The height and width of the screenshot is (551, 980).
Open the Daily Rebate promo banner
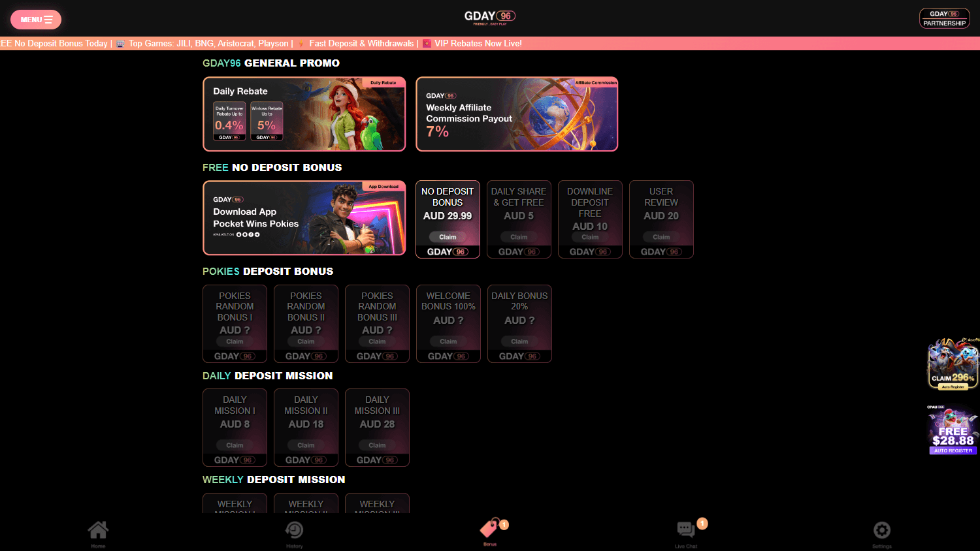click(x=304, y=114)
